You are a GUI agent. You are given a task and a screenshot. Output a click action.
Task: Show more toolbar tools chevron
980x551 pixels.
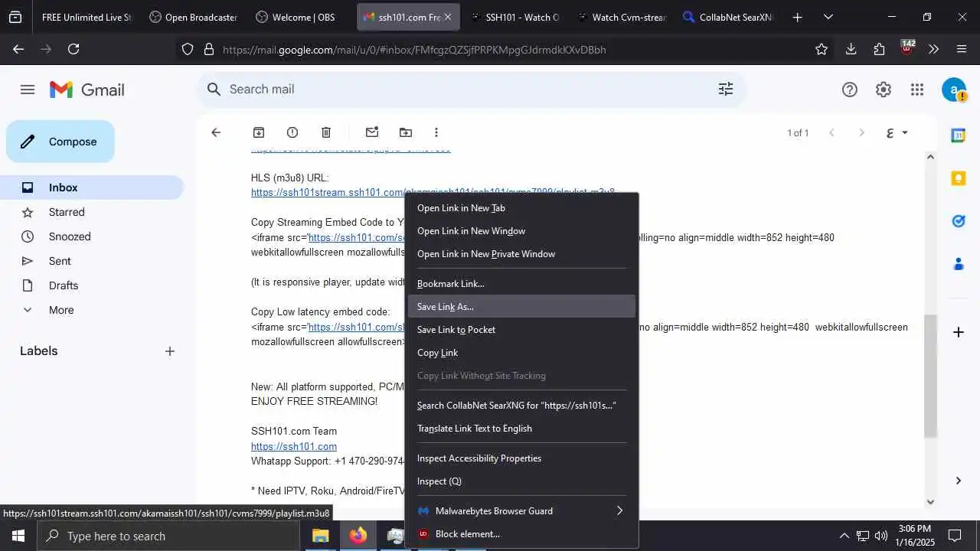click(x=933, y=49)
